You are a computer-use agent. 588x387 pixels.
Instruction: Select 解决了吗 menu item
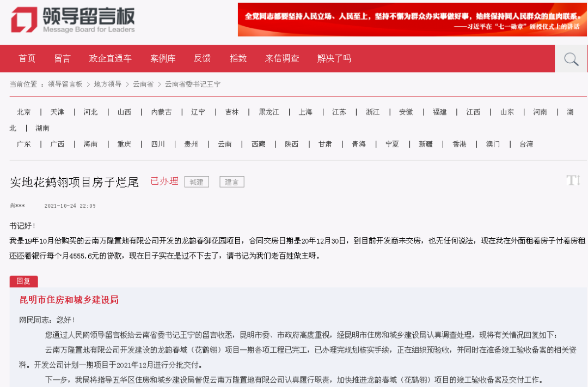click(334, 58)
